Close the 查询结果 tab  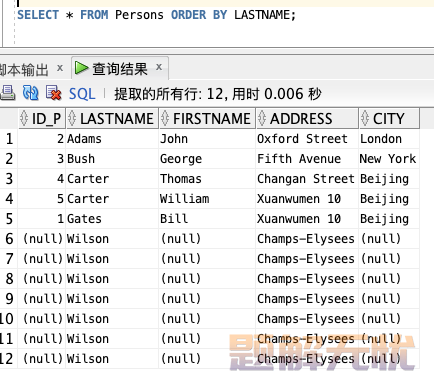point(159,67)
